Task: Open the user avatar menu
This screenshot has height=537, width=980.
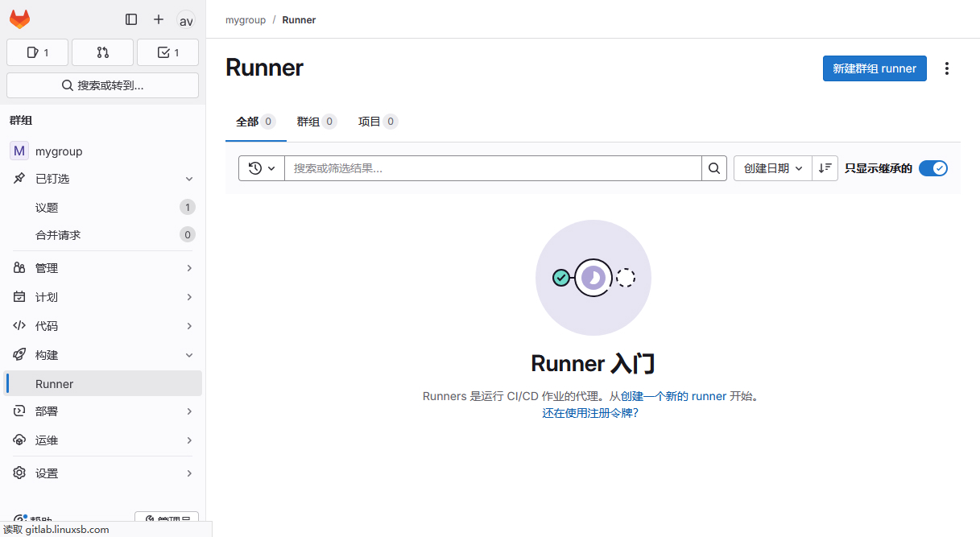Action: (x=186, y=20)
